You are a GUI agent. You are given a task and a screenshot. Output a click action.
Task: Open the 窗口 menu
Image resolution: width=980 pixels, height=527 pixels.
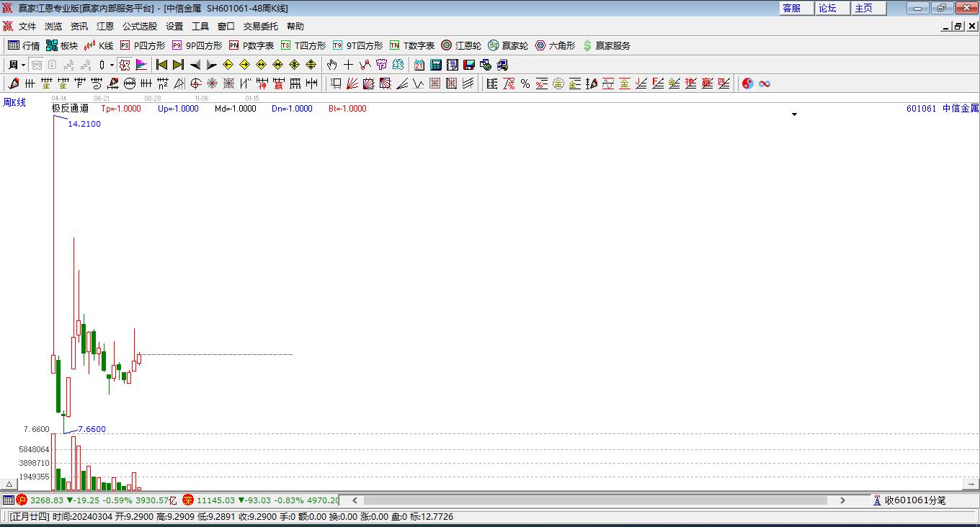click(226, 26)
